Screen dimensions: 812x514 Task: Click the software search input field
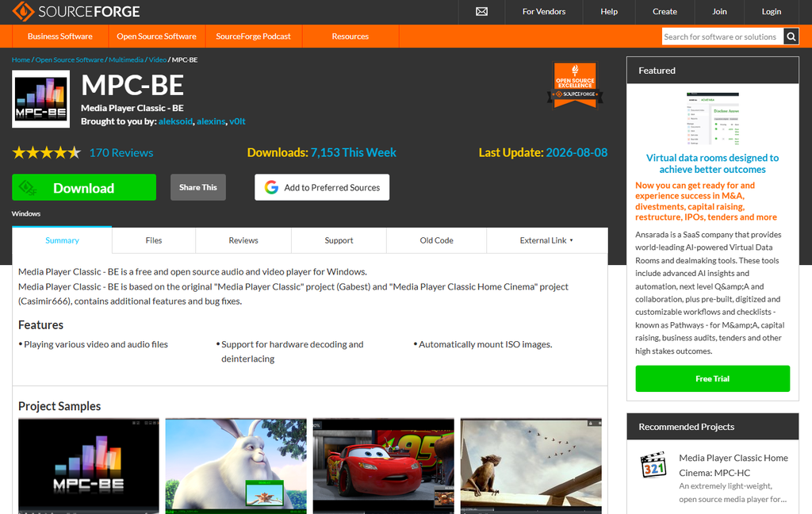[722, 36]
